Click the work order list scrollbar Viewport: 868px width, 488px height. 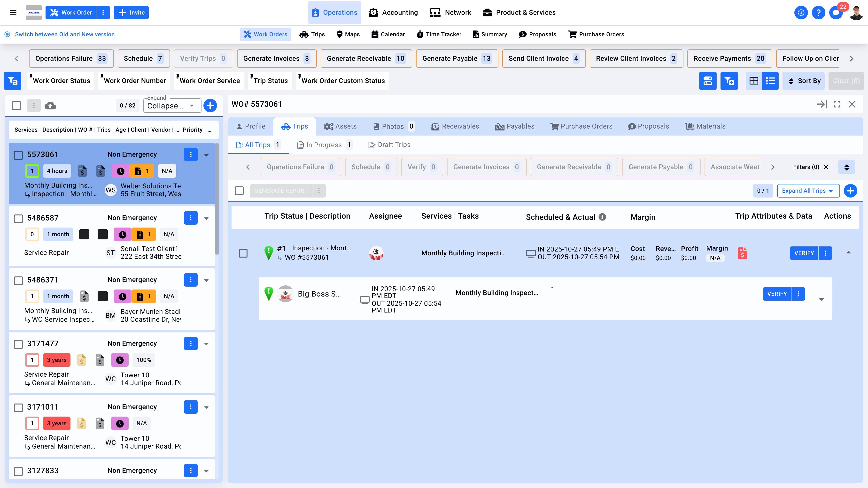coord(217,199)
